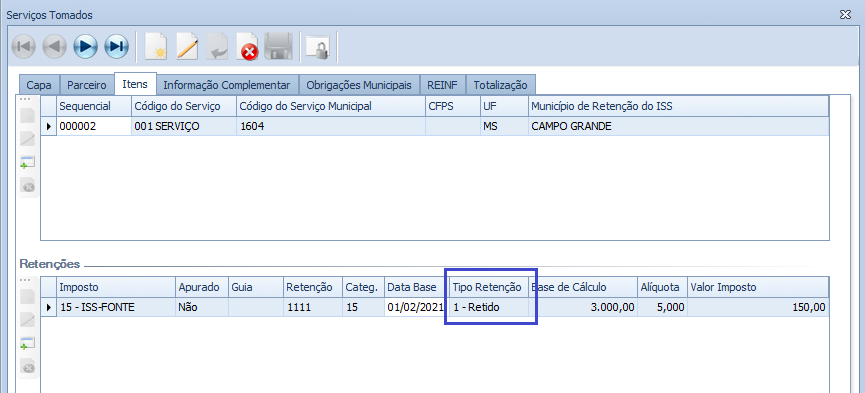
Task: Click the Imposto column header
Action: click(116, 287)
